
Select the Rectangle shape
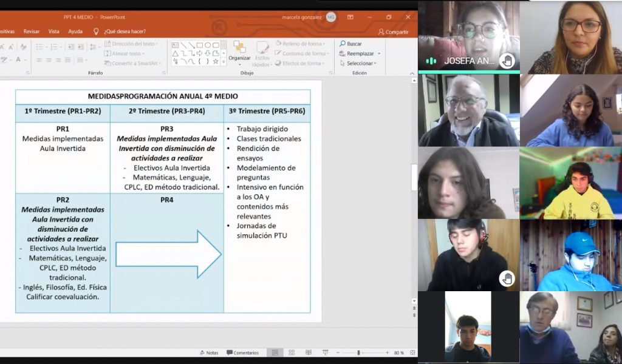[x=199, y=45]
